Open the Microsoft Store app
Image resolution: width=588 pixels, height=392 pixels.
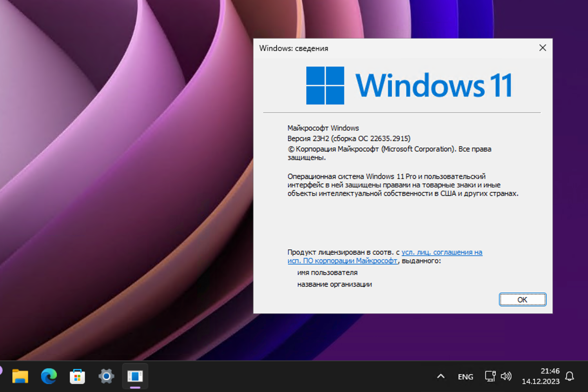pos(77,376)
